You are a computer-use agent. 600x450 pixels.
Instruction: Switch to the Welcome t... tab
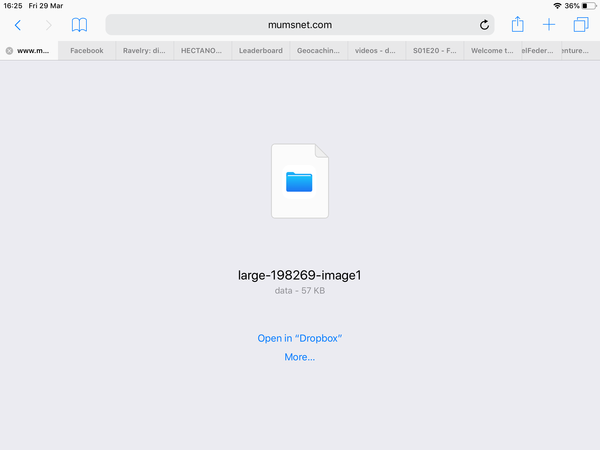point(492,51)
